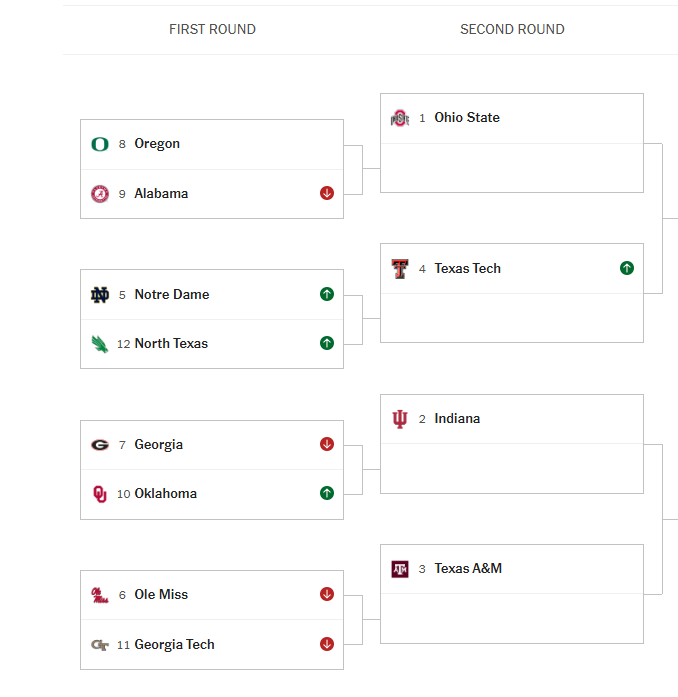Viewport: 678px width, 697px height.
Task: Open the Ole Miss team link
Action: pyautogui.click(x=161, y=595)
